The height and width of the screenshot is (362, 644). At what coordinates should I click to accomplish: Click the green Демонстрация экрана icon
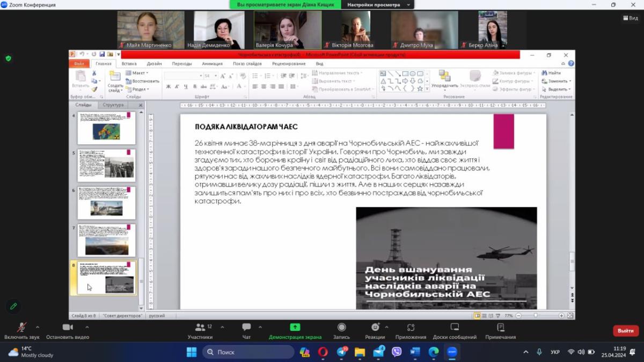(295, 327)
